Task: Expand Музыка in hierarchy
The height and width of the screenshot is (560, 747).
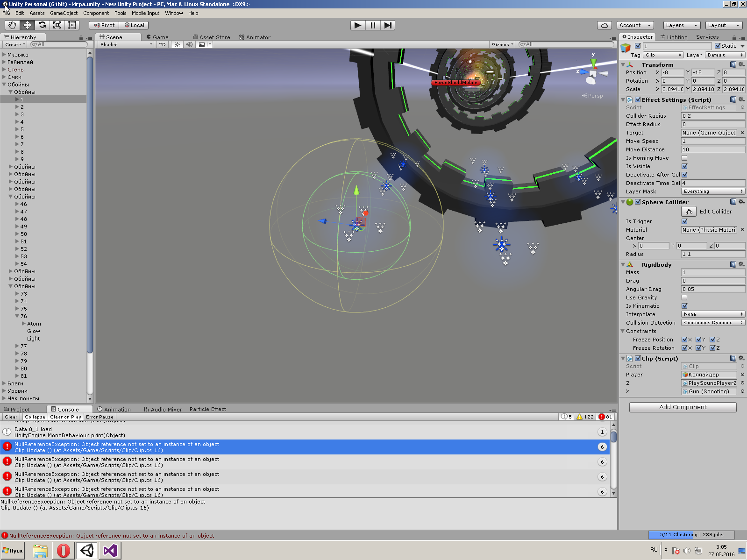Action: (x=4, y=55)
